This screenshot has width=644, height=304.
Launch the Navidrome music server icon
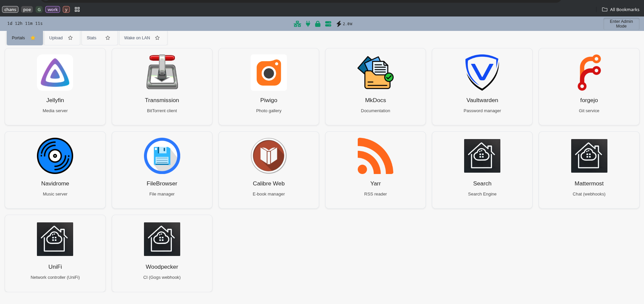coord(55,156)
